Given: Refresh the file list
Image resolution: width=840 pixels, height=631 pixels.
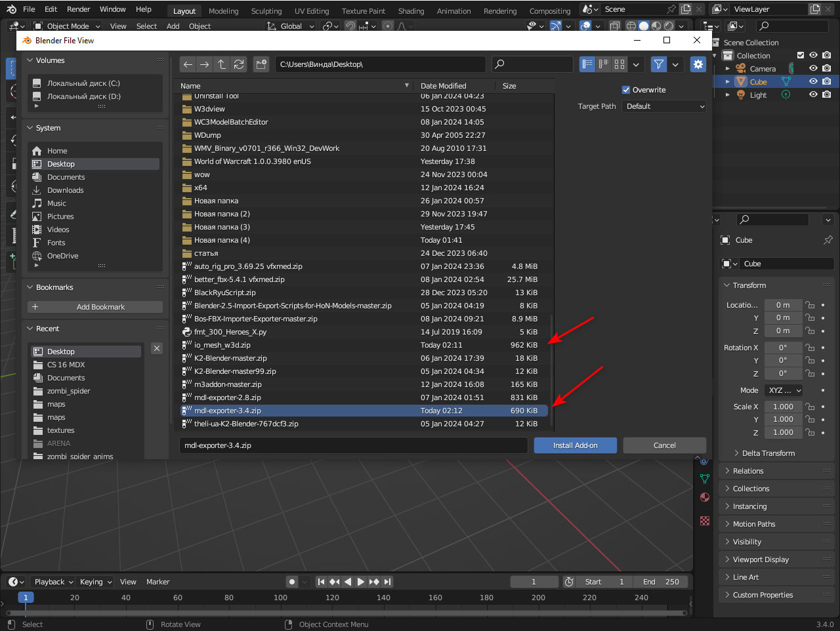Looking at the screenshot, I should point(239,64).
